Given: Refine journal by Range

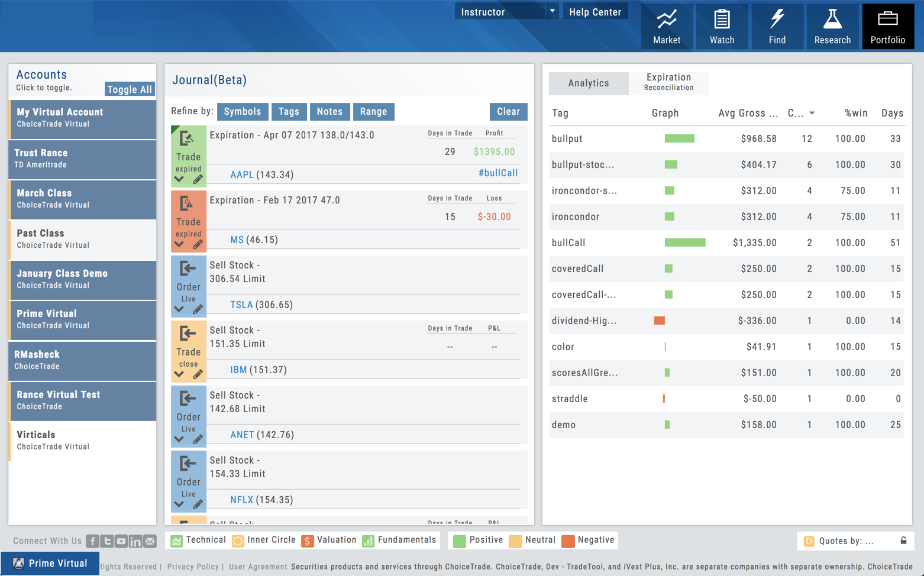Looking at the screenshot, I should 373,112.
